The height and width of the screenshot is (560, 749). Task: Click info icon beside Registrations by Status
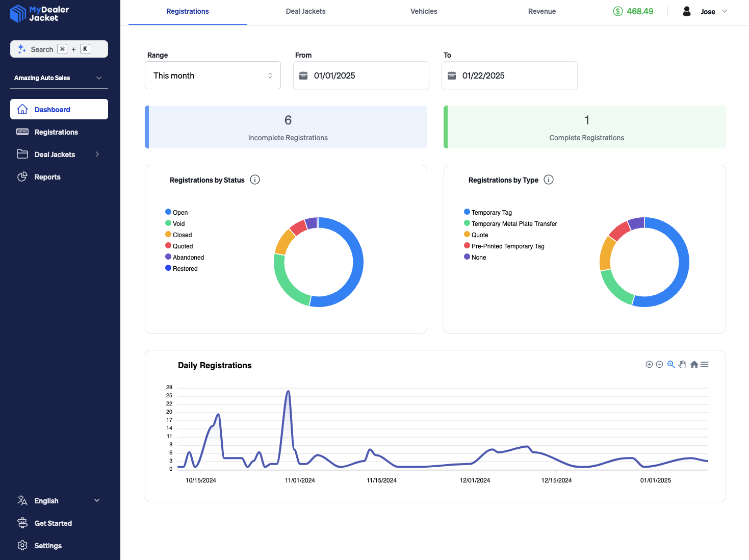coord(255,180)
